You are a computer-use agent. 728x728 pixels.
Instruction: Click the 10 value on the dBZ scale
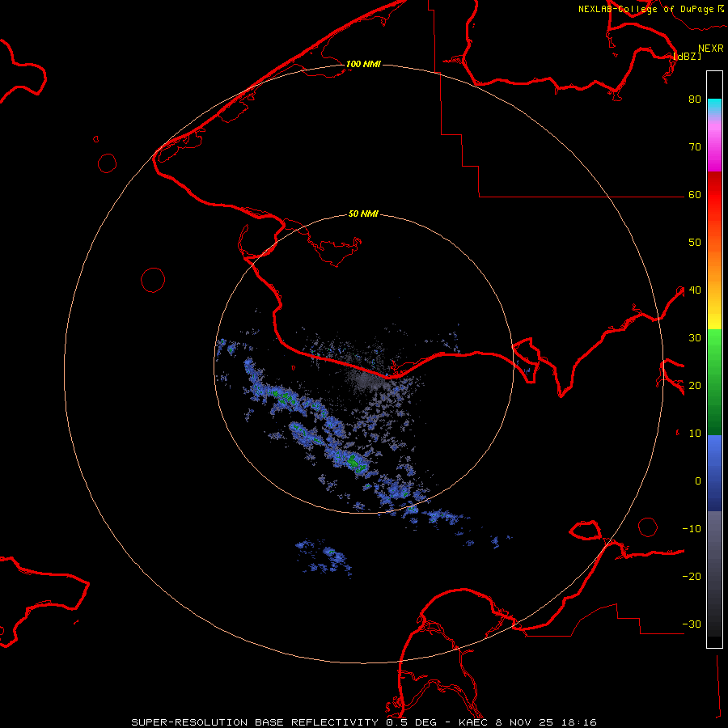point(695,434)
